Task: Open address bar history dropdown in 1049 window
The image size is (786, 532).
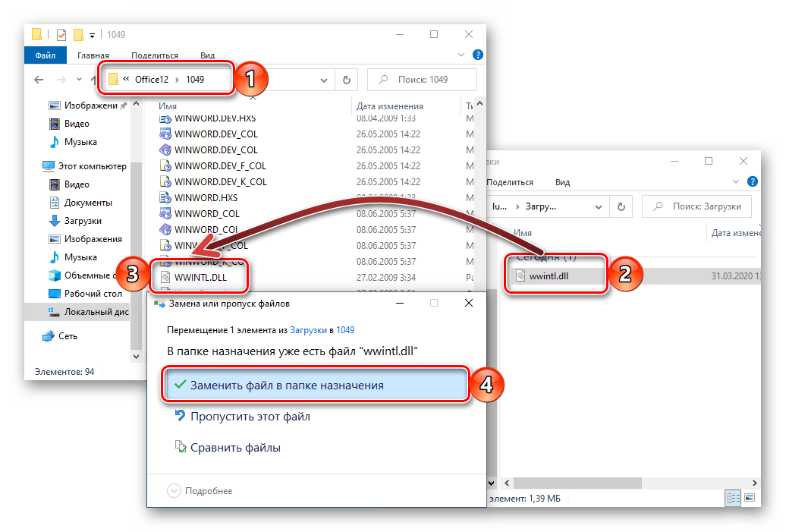Action: (x=324, y=80)
